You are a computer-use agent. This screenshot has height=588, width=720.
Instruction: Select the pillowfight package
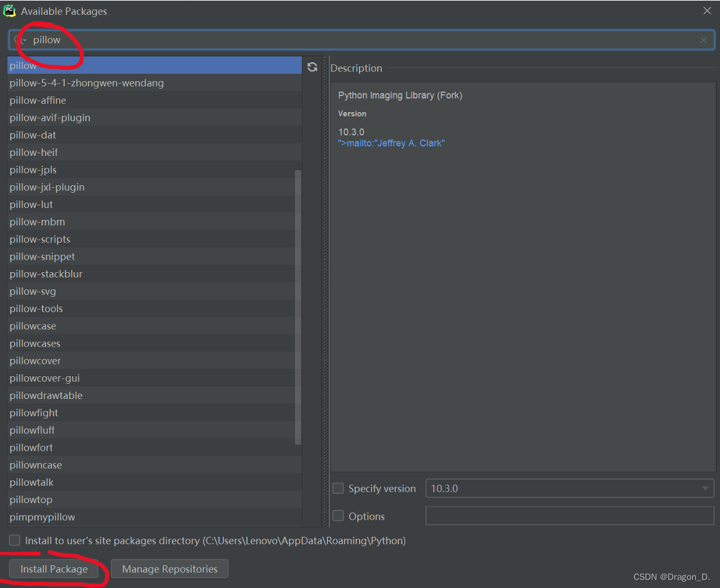[x=155, y=413]
